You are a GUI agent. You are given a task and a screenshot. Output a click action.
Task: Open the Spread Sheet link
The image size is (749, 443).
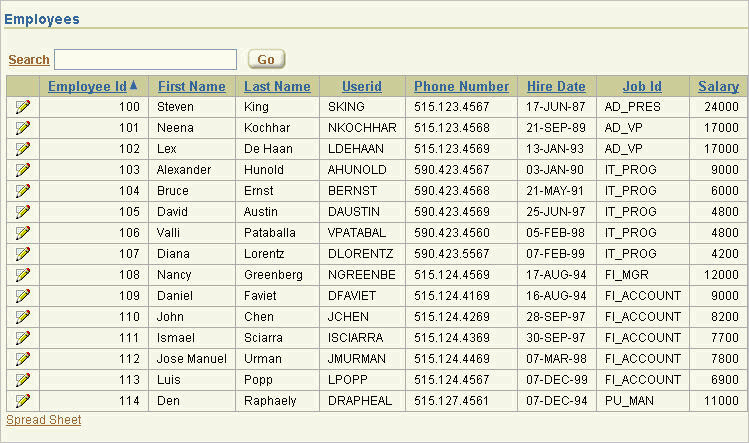(x=44, y=420)
